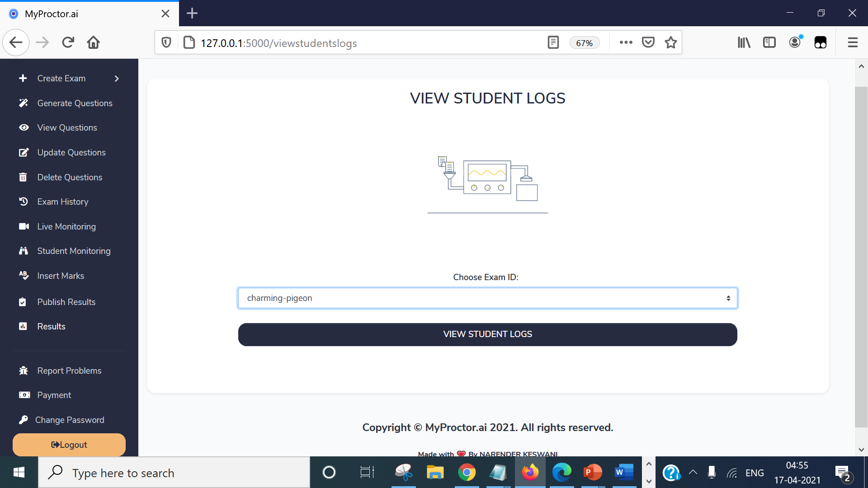Click the Live Monitoring camera icon

(x=24, y=226)
